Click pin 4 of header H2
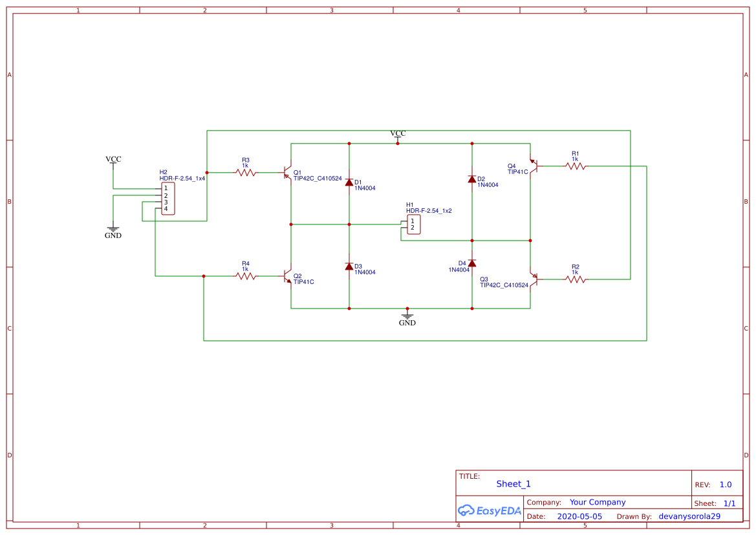This screenshot has height=535, width=756. pos(166,209)
